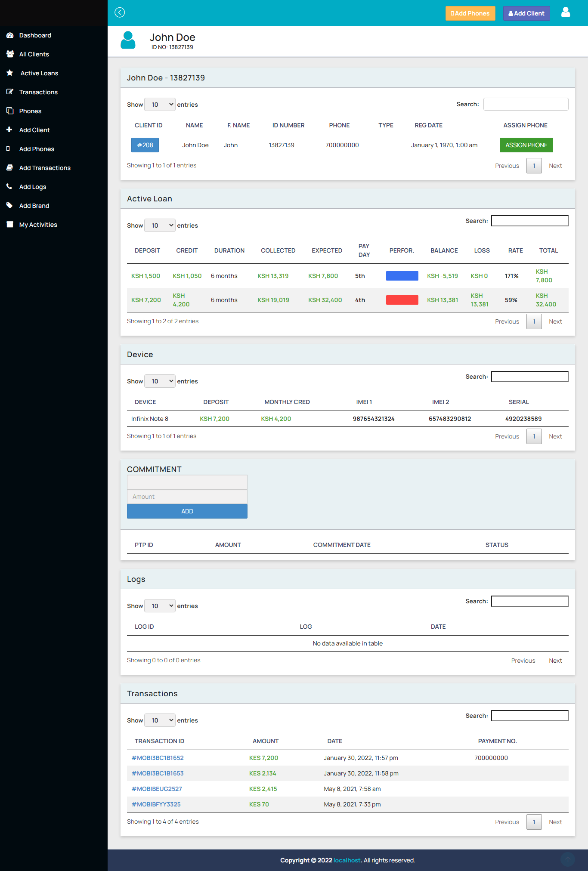Click the All Clients group icon
The height and width of the screenshot is (871, 588).
[x=10, y=54]
